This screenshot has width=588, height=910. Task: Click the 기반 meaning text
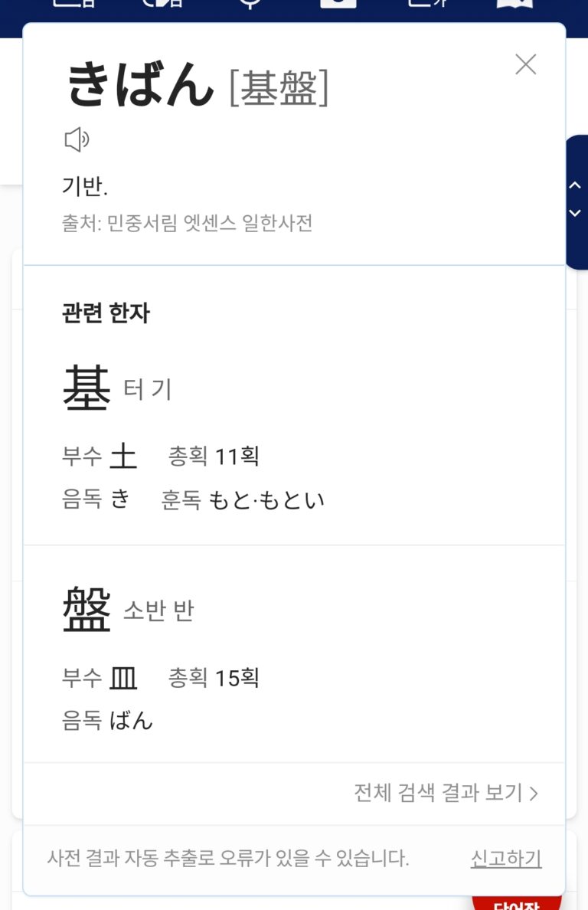click(85, 185)
